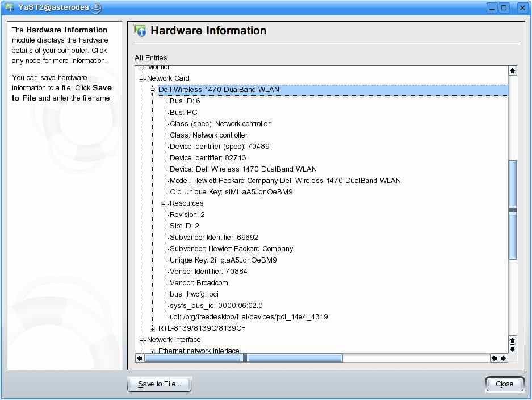Click the Hardware Information header icon
The image size is (532, 400).
point(140,31)
